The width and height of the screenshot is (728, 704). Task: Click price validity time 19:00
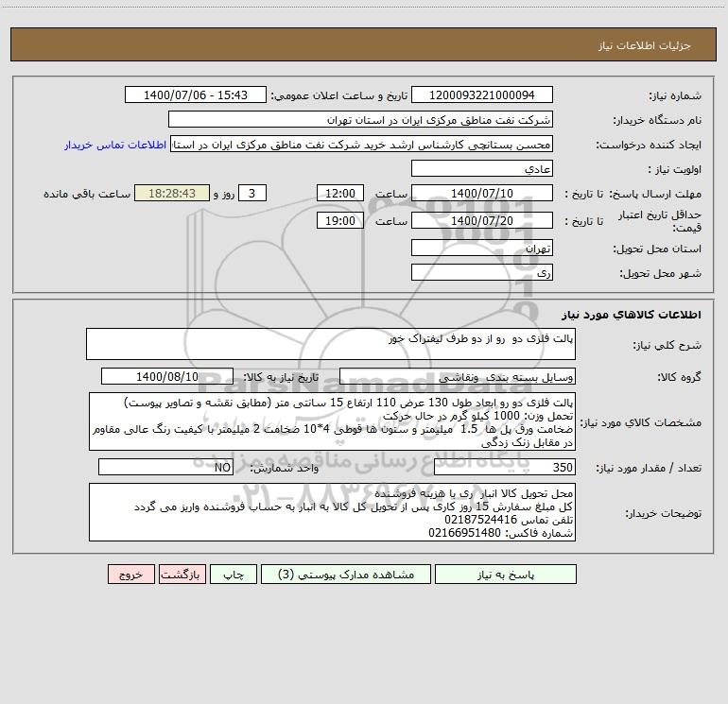point(339,220)
